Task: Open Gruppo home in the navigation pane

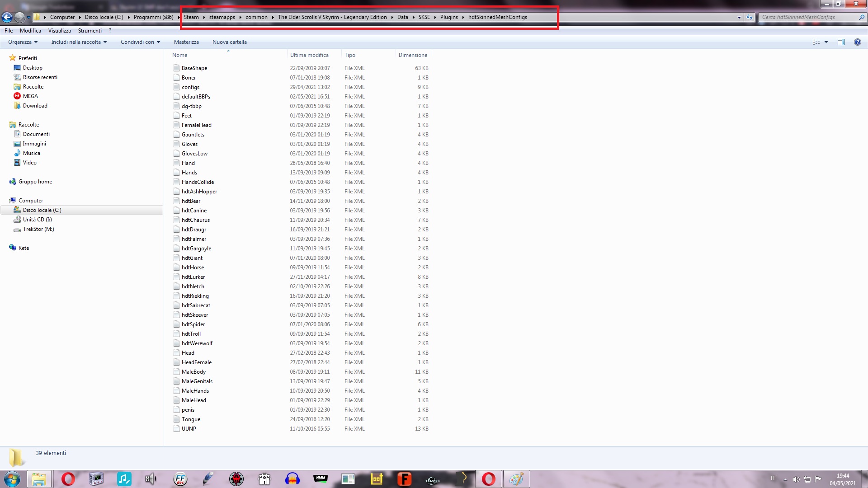Action: 35,182
